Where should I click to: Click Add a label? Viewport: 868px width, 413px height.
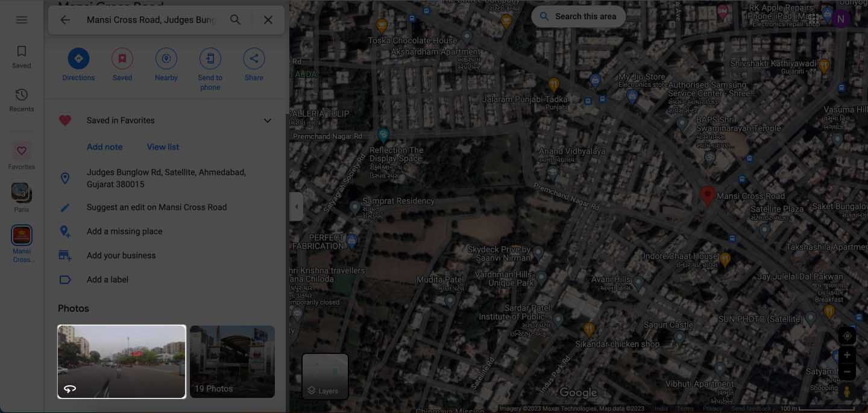pyautogui.click(x=107, y=280)
